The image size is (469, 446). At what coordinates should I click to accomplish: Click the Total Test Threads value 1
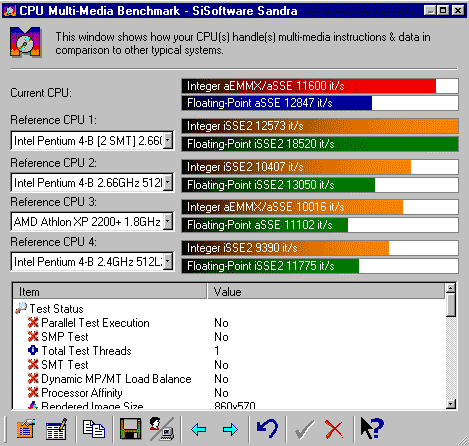[217, 351]
